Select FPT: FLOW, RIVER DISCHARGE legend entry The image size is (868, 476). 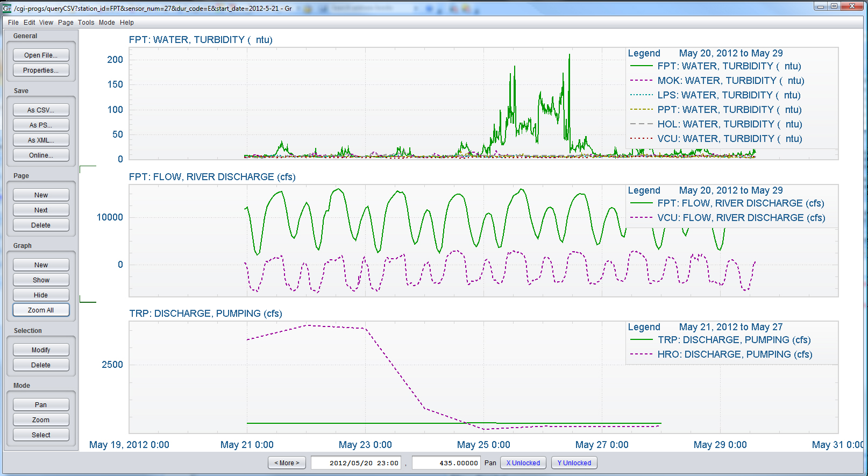pyautogui.click(x=741, y=203)
